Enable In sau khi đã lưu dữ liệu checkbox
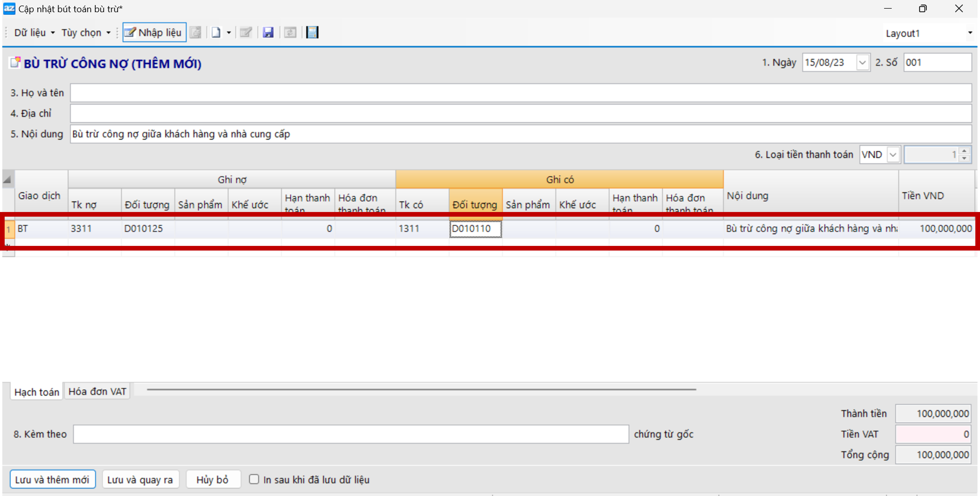This screenshot has height=496, width=980. tap(254, 479)
